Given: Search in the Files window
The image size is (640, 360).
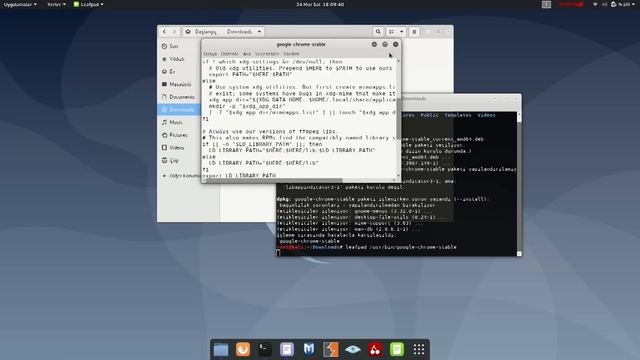Looking at the screenshot, I should coord(378,31).
